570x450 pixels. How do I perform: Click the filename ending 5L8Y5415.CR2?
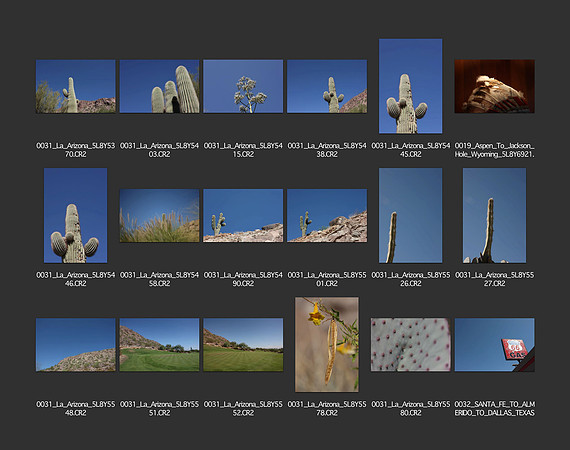tap(243, 150)
